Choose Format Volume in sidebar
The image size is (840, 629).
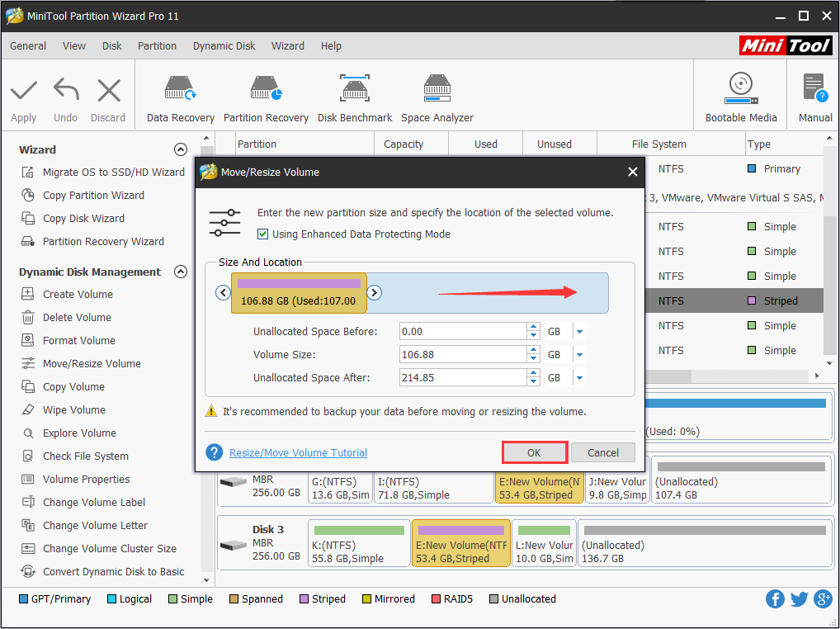(68, 340)
